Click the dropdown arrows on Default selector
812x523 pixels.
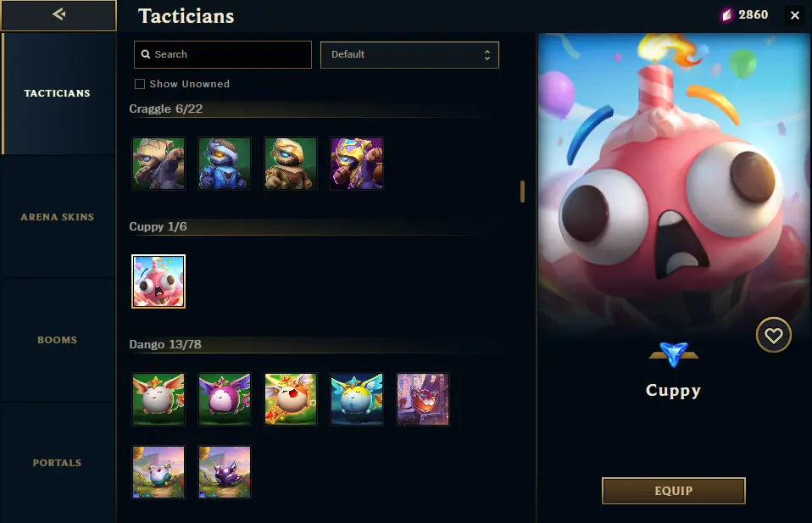(487, 55)
